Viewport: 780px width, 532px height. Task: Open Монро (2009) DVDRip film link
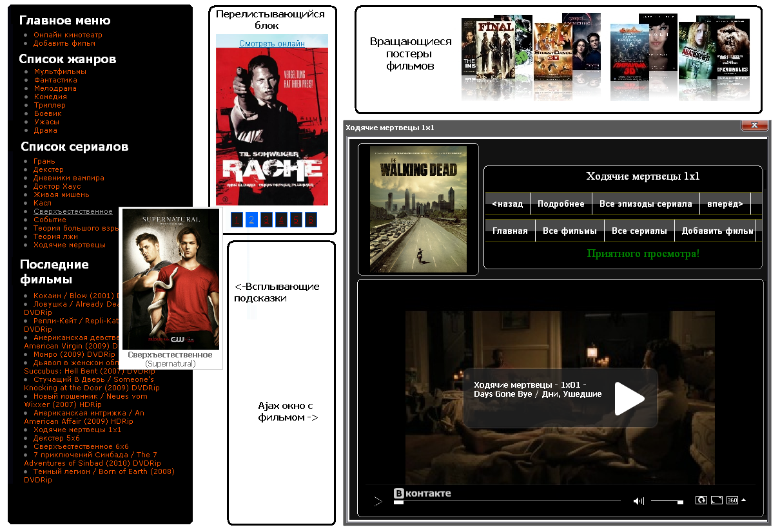(x=74, y=354)
